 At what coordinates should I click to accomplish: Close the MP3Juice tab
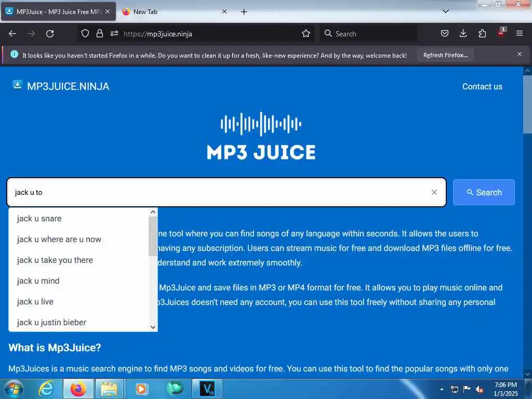[108, 11]
